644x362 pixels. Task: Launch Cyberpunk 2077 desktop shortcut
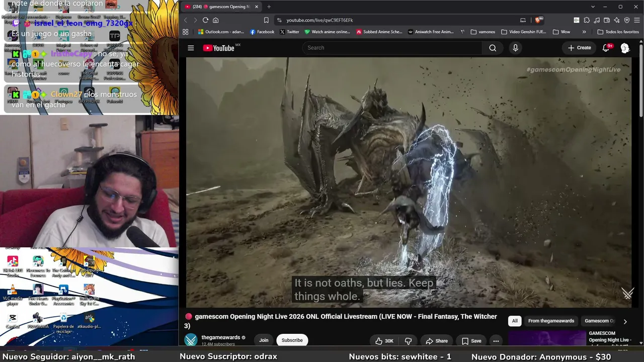click(x=90, y=266)
